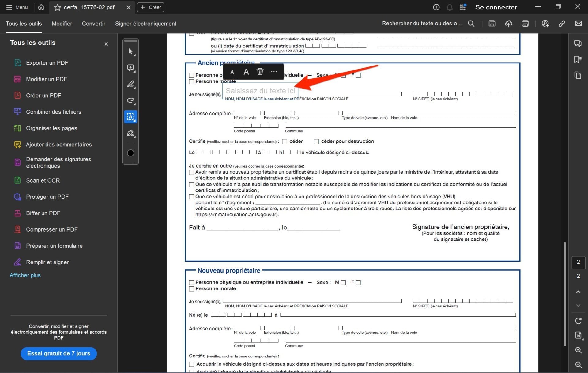The height and width of the screenshot is (373, 588).
Task: Open the more options ellipsis on the text toolbar
Action: pos(274,72)
